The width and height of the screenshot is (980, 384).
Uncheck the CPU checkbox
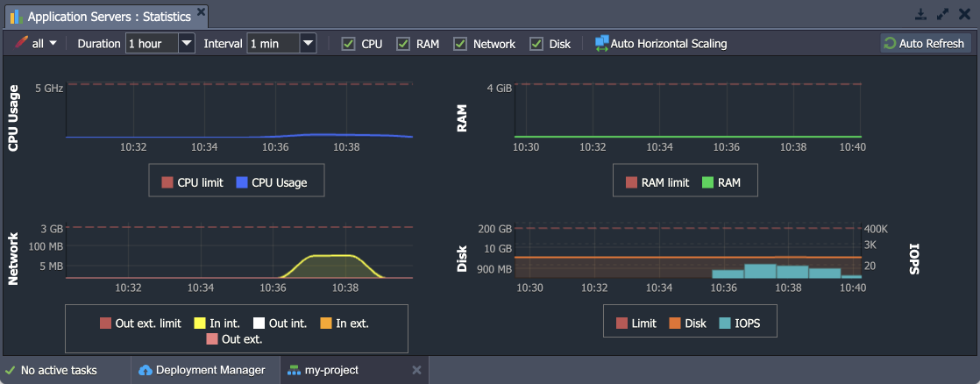pos(348,44)
